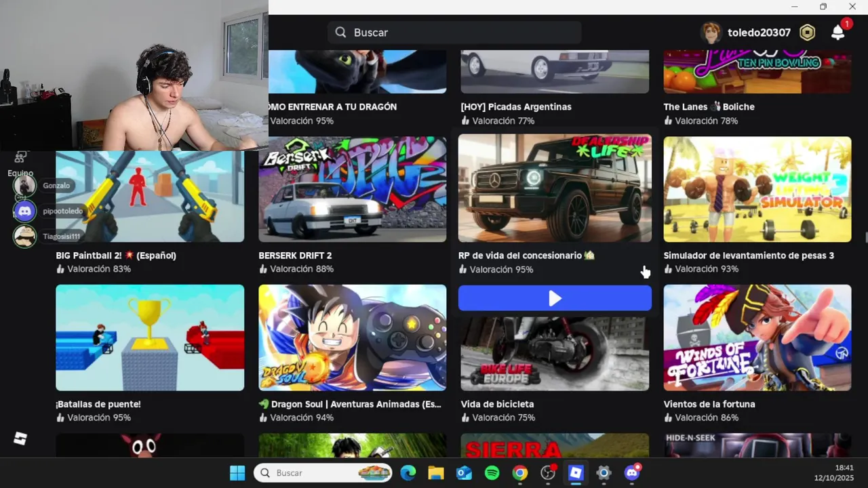868x488 pixels.
Task: Click Gonzalo's avatar in the voice overlay
Action: pos(24,186)
